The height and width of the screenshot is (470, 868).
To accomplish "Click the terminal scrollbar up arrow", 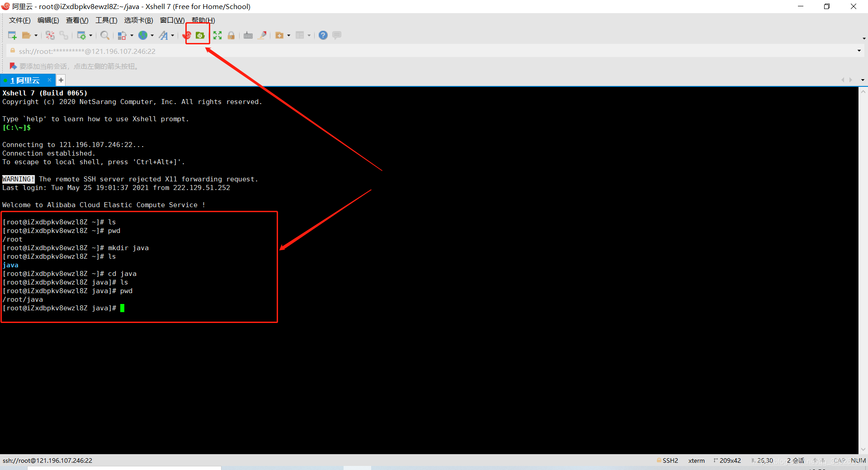I will click(863, 91).
